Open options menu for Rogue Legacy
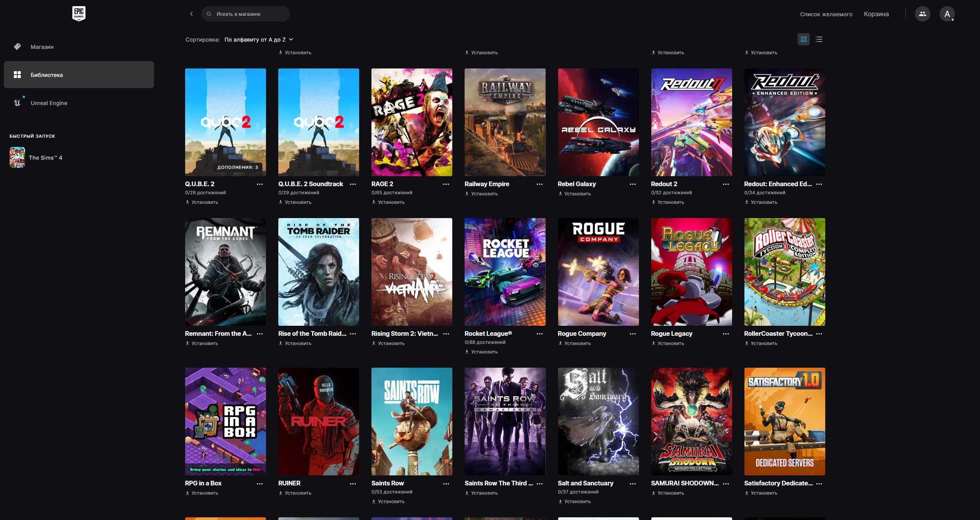 pyautogui.click(x=726, y=334)
